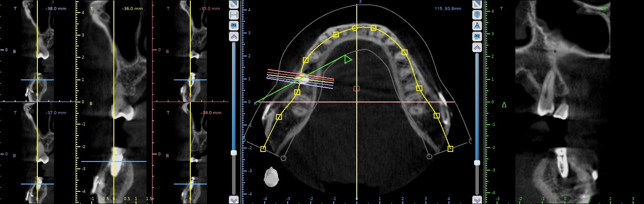This screenshot has height=204, width=644.
Task: Capture a snapshot of the axial view
Action: (x=234, y=26)
